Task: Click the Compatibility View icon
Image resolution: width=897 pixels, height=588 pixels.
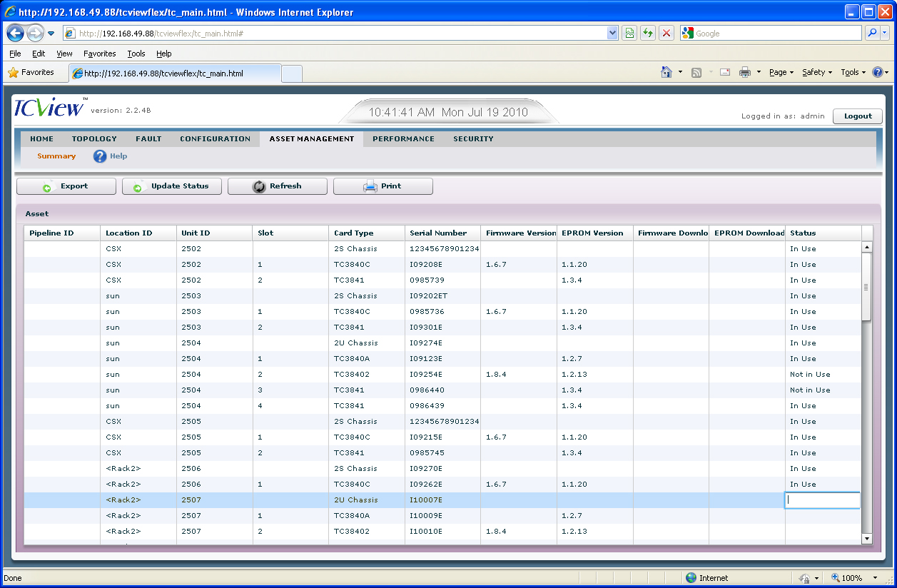Action: [x=629, y=33]
